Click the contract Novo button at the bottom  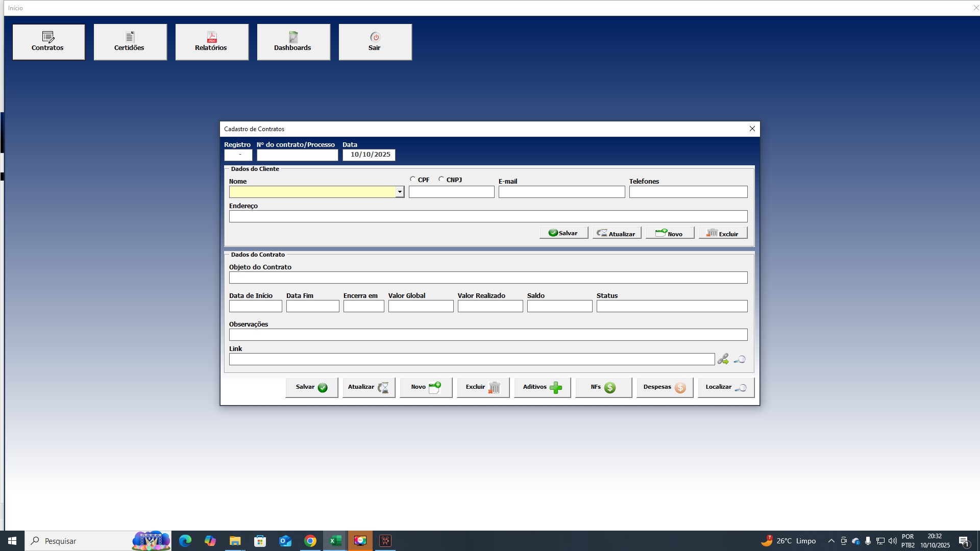pyautogui.click(x=426, y=387)
